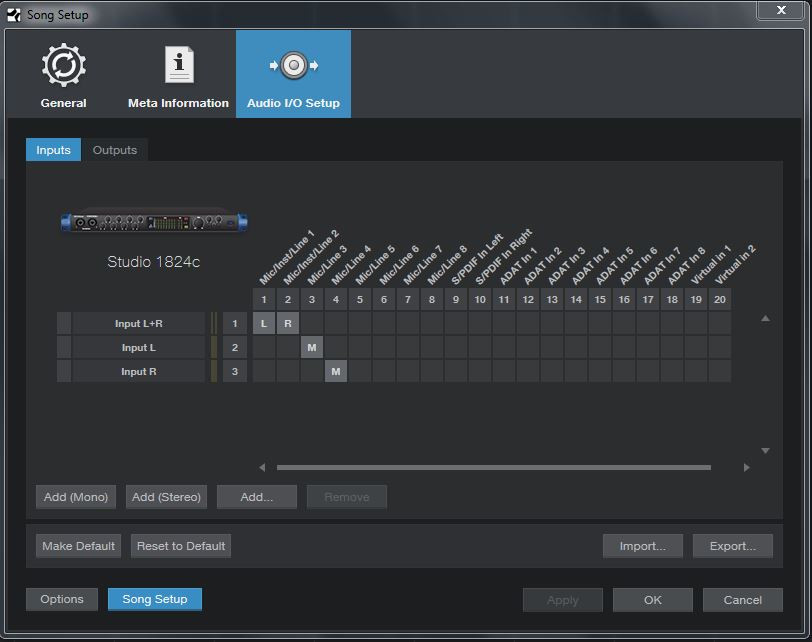This screenshot has height=642, width=812.
Task: Click the right scroll arrow under matrix
Action: [746, 467]
